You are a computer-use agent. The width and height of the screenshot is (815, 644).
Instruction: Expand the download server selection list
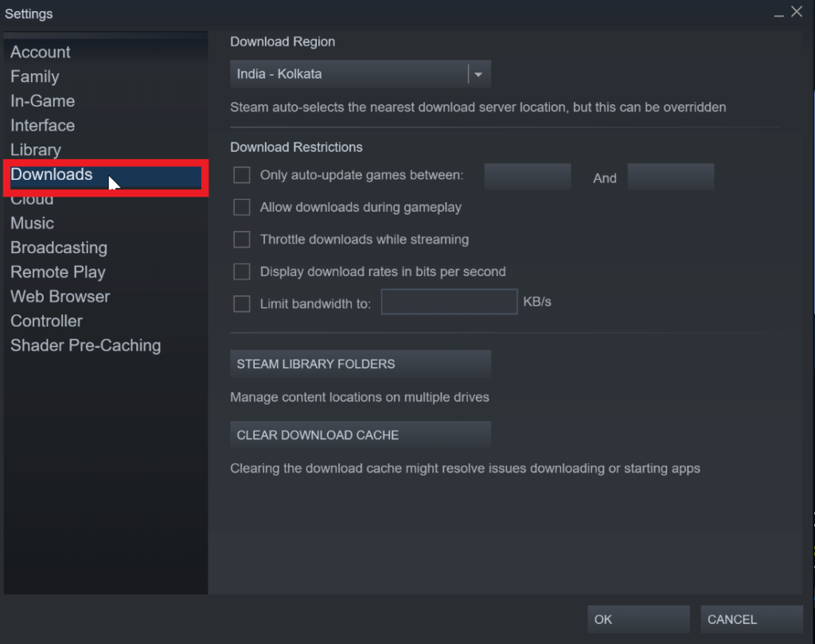coord(360,73)
